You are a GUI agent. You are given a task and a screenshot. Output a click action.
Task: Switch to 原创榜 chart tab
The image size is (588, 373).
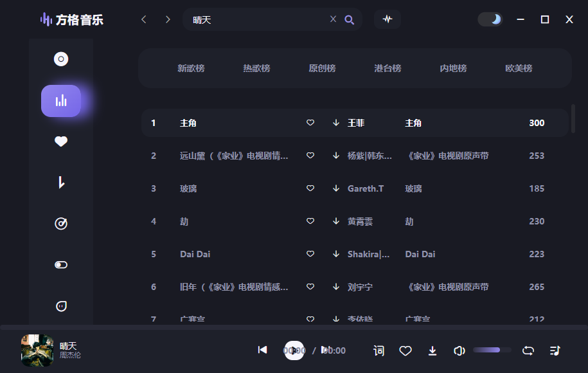(322, 68)
